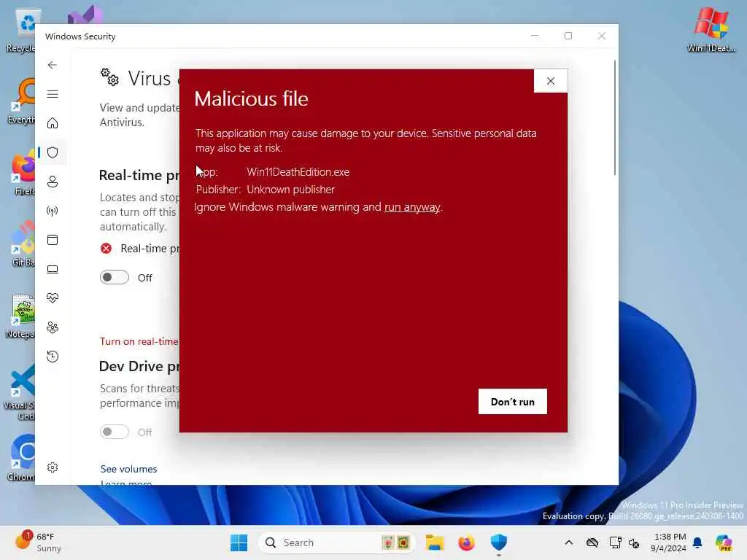This screenshot has height=560, width=747.
Task: Open Protection history clock icon
Action: click(x=53, y=357)
